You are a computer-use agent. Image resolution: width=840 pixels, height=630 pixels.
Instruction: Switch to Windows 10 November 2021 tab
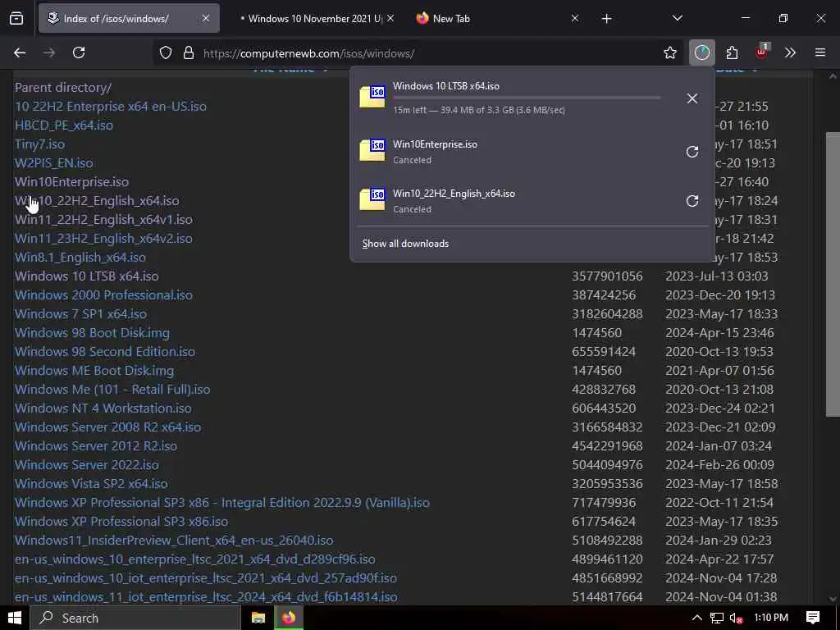(316, 18)
